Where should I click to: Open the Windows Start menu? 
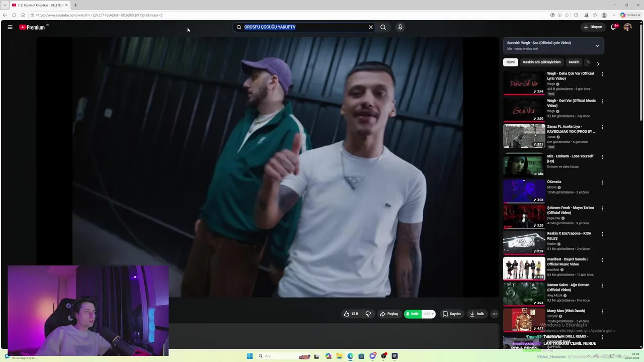(250, 356)
